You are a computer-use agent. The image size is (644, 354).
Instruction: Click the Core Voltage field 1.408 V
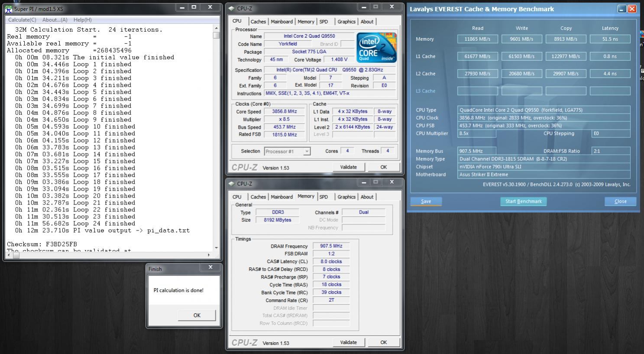coord(339,60)
